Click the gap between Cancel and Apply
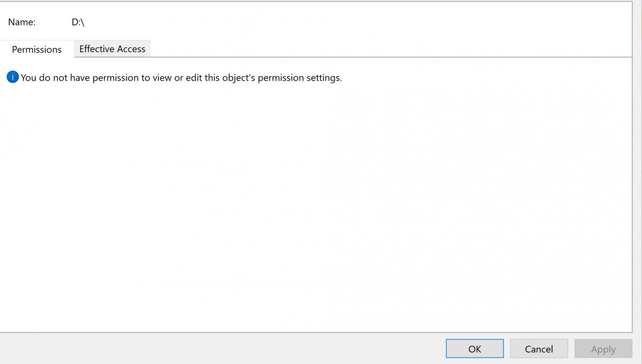This screenshot has width=642, height=364. [x=571, y=349]
